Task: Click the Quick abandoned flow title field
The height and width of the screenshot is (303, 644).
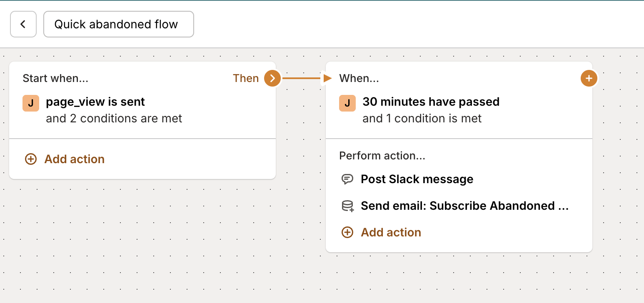Action: tap(118, 24)
